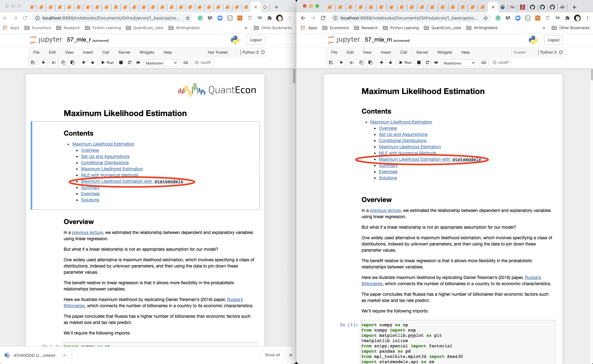Open Widgets menu in left Jupyter notebook
Image resolution: width=593 pixels, height=364 pixels.
pyautogui.click(x=147, y=52)
